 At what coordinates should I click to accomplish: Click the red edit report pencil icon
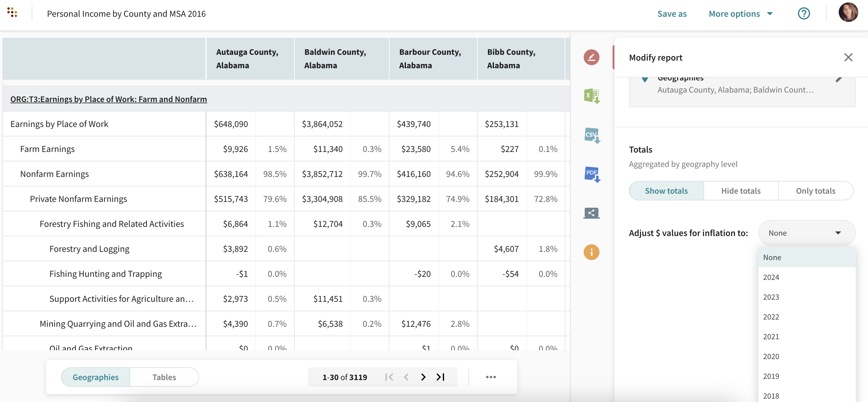pyautogui.click(x=591, y=57)
